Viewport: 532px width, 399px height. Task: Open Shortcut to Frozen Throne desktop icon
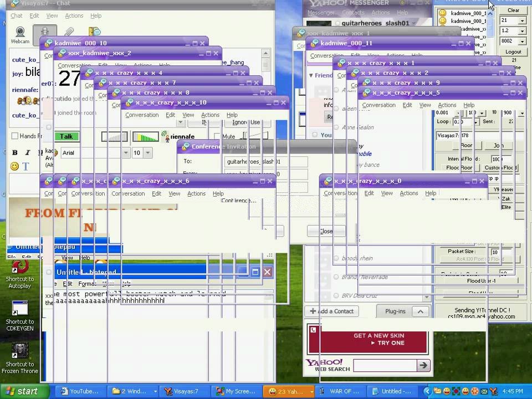click(x=20, y=358)
